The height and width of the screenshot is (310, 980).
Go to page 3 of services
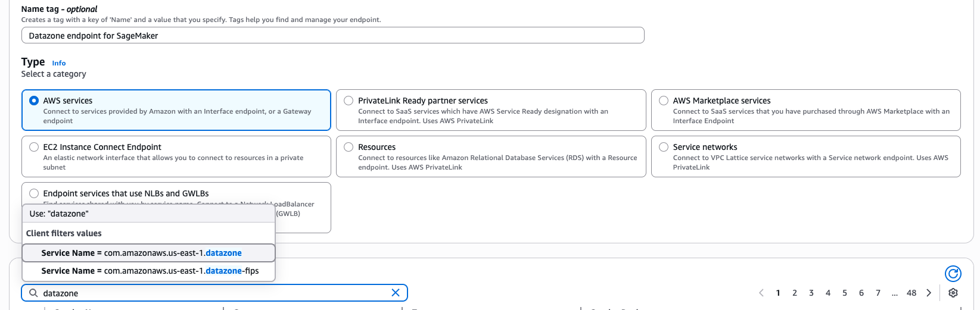coord(811,293)
